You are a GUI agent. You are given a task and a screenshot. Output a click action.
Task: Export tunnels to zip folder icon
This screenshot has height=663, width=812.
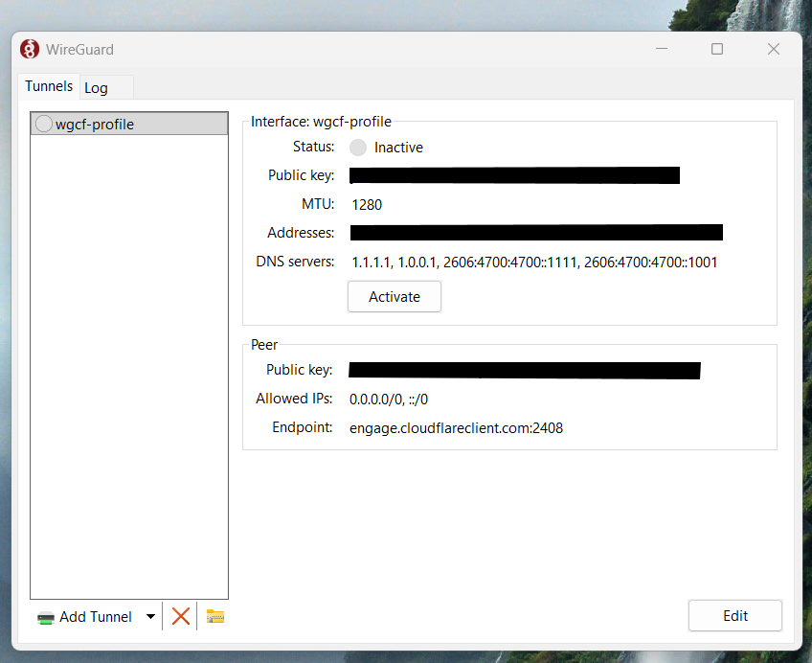tap(215, 616)
